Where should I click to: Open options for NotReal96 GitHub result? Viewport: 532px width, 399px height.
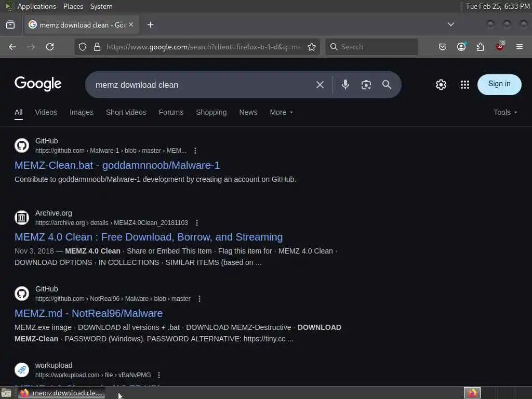tap(199, 299)
